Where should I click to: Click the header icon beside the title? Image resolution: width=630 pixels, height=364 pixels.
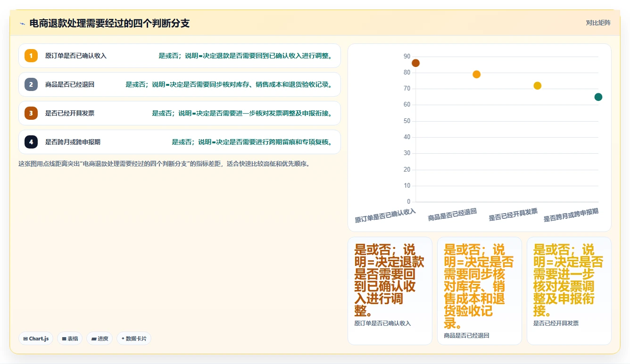[22, 23]
